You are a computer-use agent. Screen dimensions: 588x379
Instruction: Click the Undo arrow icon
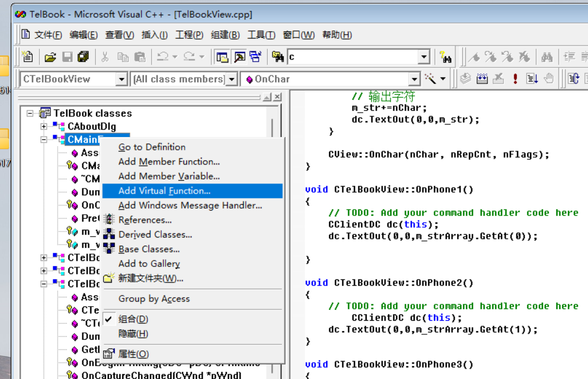coord(163,57)
